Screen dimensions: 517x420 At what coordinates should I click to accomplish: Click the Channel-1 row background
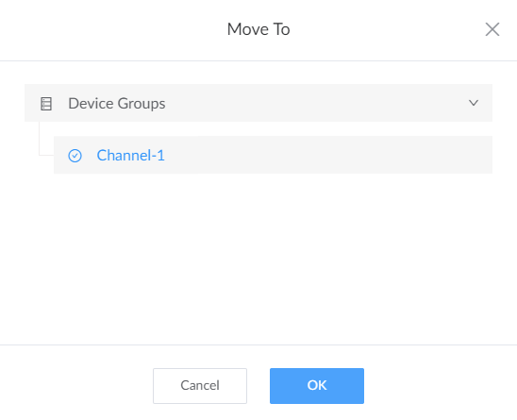point(273,155)
